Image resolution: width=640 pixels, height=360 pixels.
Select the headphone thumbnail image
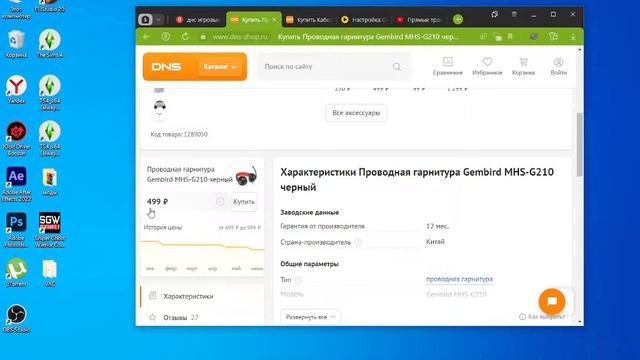coord(160,105)
